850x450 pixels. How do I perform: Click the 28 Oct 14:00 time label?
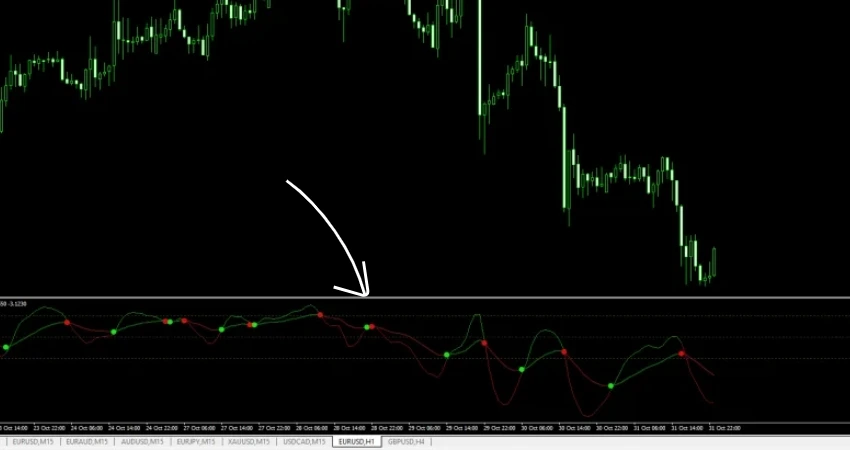[350, 428]
